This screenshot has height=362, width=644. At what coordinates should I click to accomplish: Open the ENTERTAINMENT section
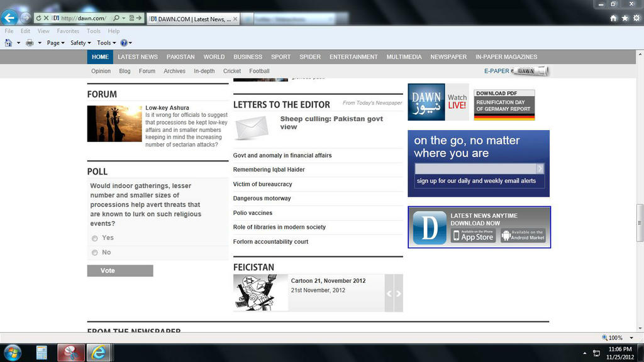pos(353,57)
